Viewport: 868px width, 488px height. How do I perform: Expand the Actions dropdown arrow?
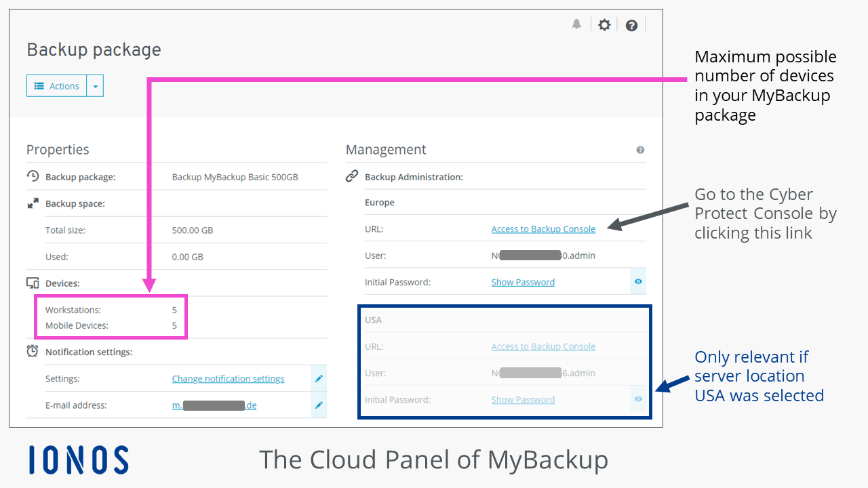95,86
